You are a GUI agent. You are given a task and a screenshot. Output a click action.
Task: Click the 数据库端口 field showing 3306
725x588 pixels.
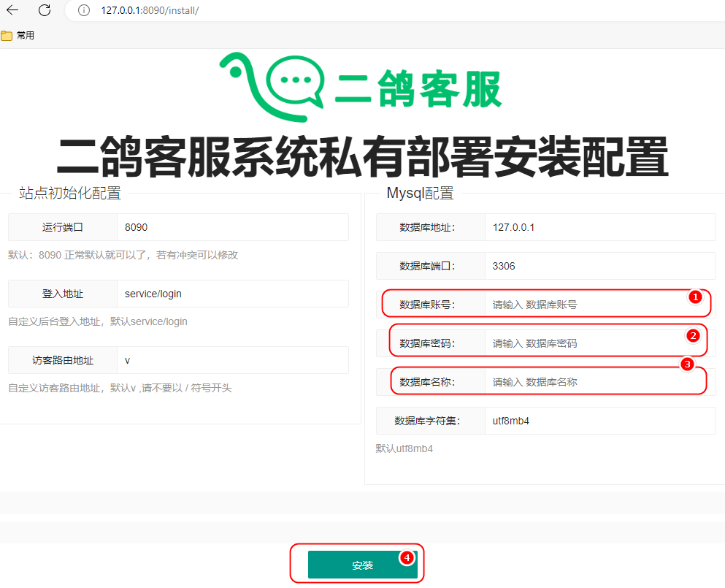pyautogui.click(x=599, y=266)
